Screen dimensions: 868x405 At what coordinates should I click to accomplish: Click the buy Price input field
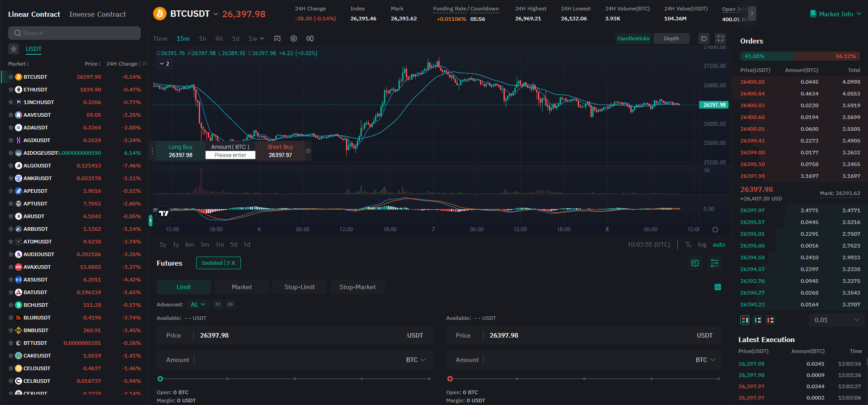(295, 335)
